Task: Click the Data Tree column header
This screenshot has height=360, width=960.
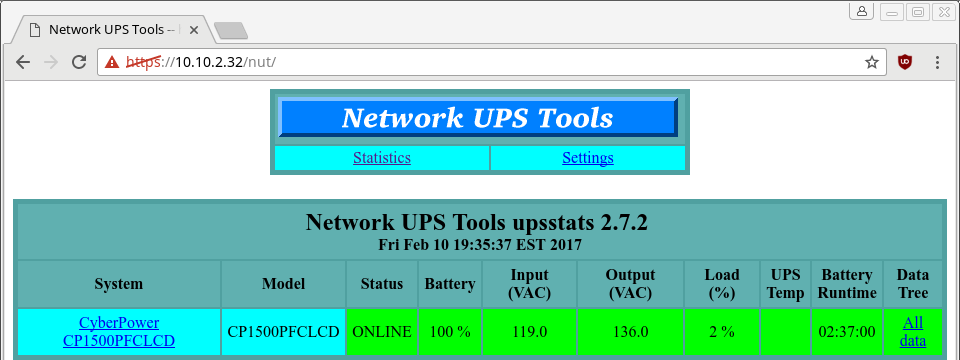Action: 913,284
